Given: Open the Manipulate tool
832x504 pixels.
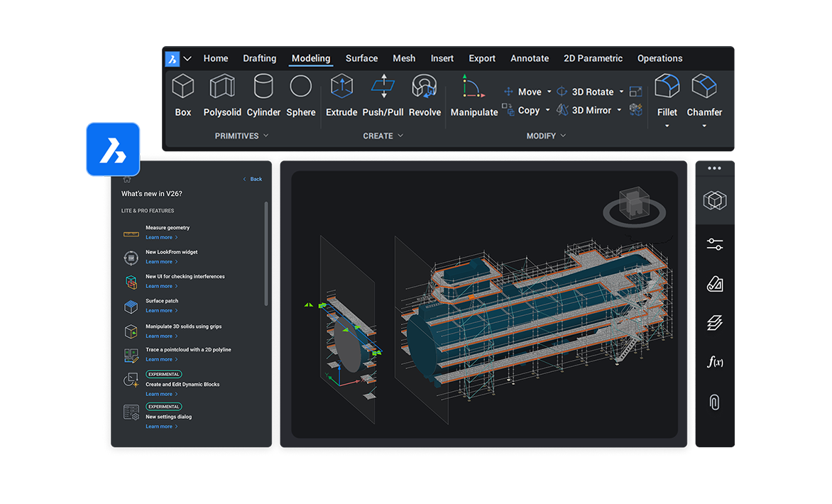Looking at the screenshot, I should click(474, 96).
